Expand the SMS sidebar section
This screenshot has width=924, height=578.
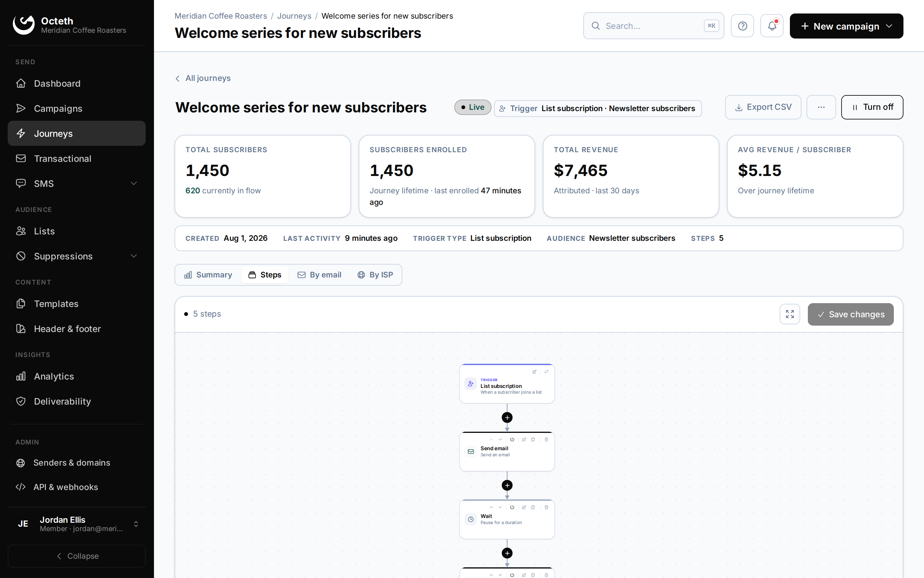click(76, 183)
